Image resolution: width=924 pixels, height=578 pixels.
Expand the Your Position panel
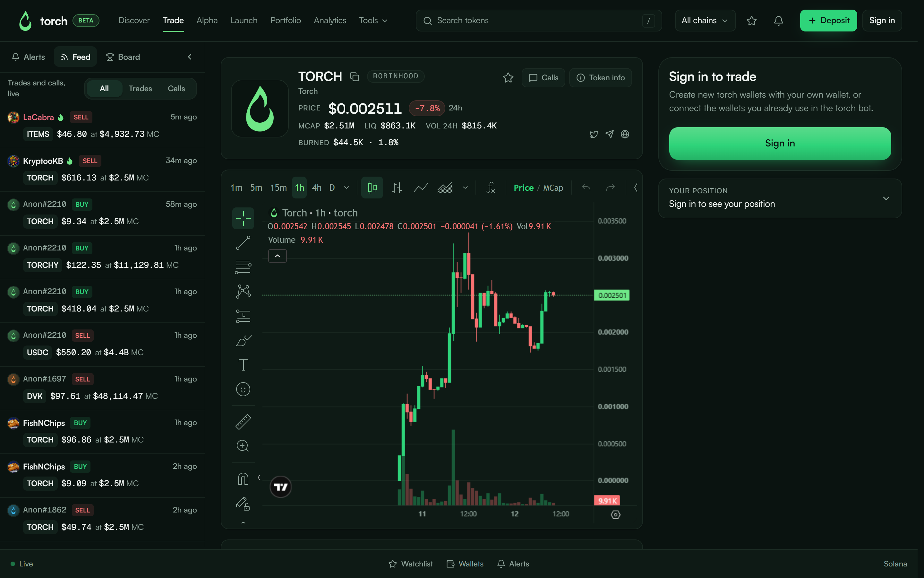pos(886,198)
